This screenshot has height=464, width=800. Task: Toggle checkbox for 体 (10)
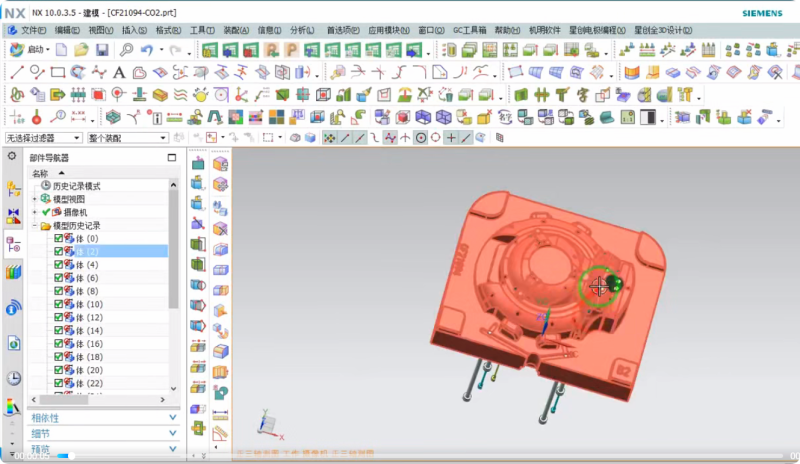(x=59, y=304)
